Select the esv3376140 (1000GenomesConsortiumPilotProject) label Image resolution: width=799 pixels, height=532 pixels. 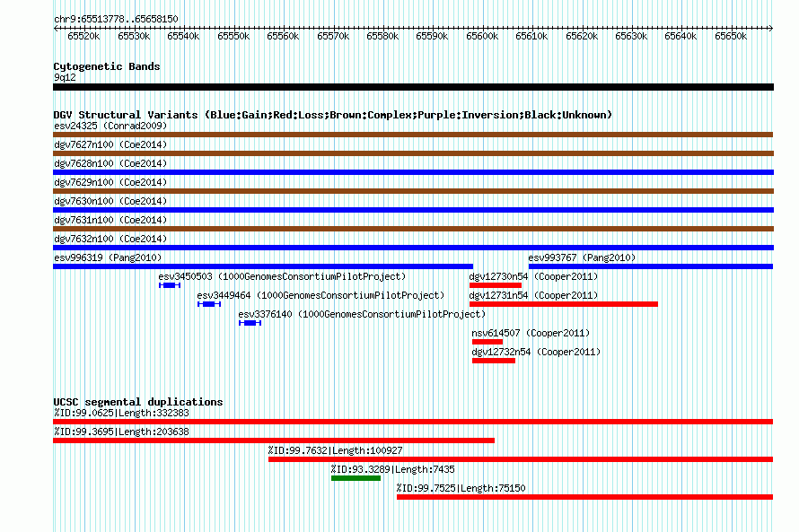click(362, 314)
